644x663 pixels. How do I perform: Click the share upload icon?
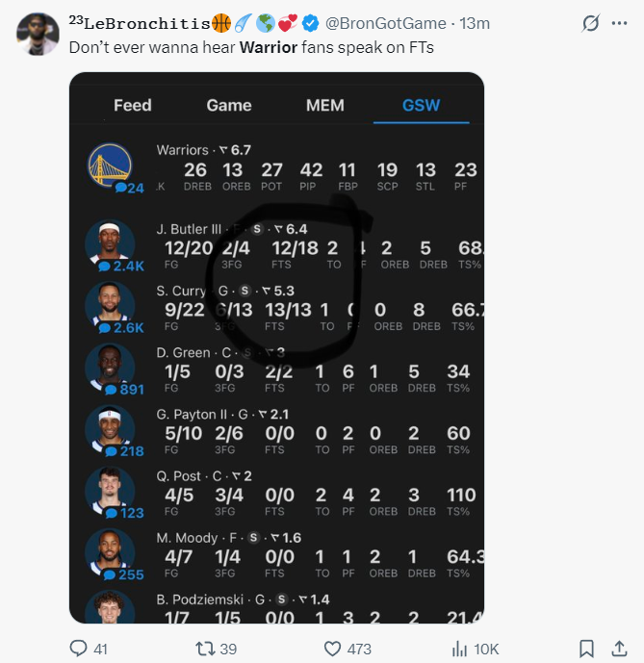coord(619,649)
